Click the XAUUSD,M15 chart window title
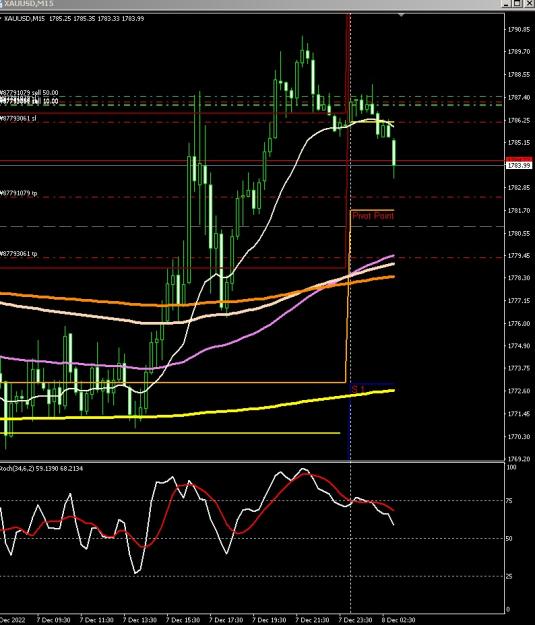 tap(29, 4)
